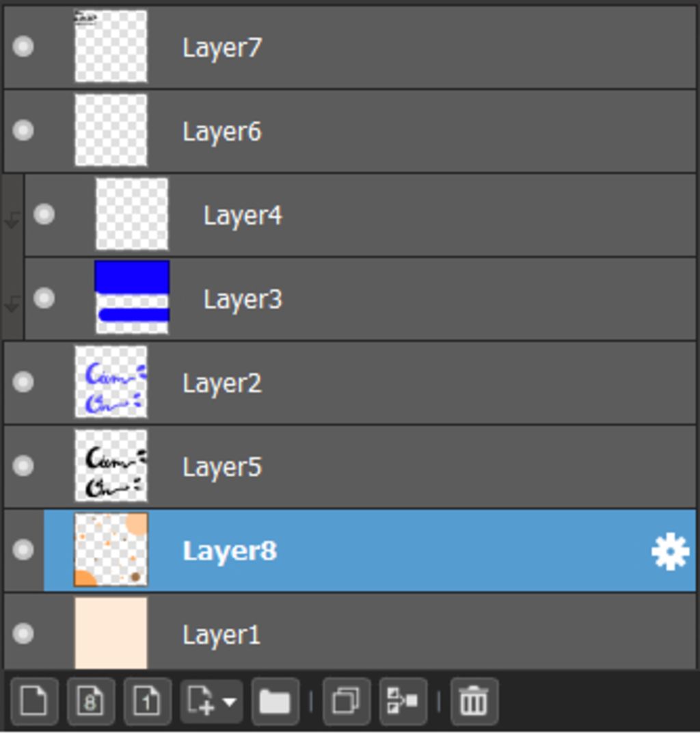Image resolution: width=700 pixels, height=734 pixels.
Task: Hide Layer7 visibility dot
Action: click(x=23, y=47)
